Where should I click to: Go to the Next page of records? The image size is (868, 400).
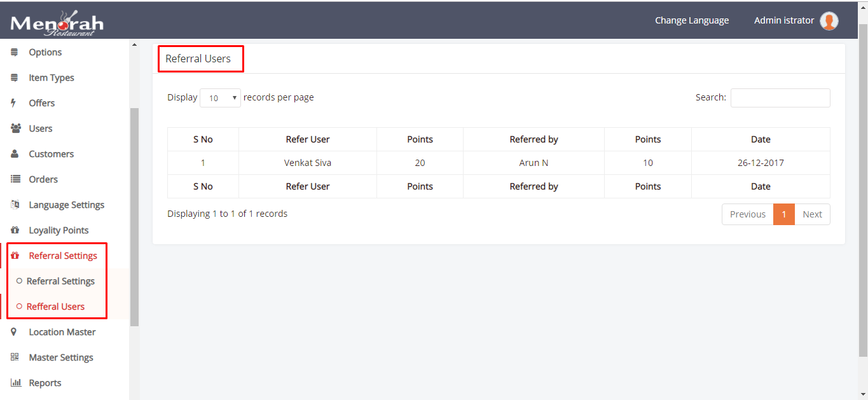[812, 214]
